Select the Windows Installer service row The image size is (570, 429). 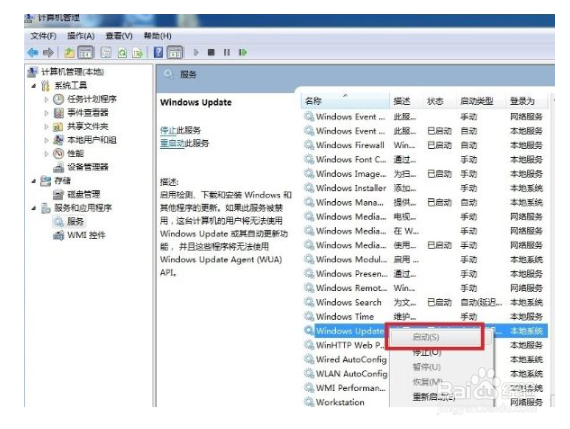pyautogui.click(x=425, y=188)
